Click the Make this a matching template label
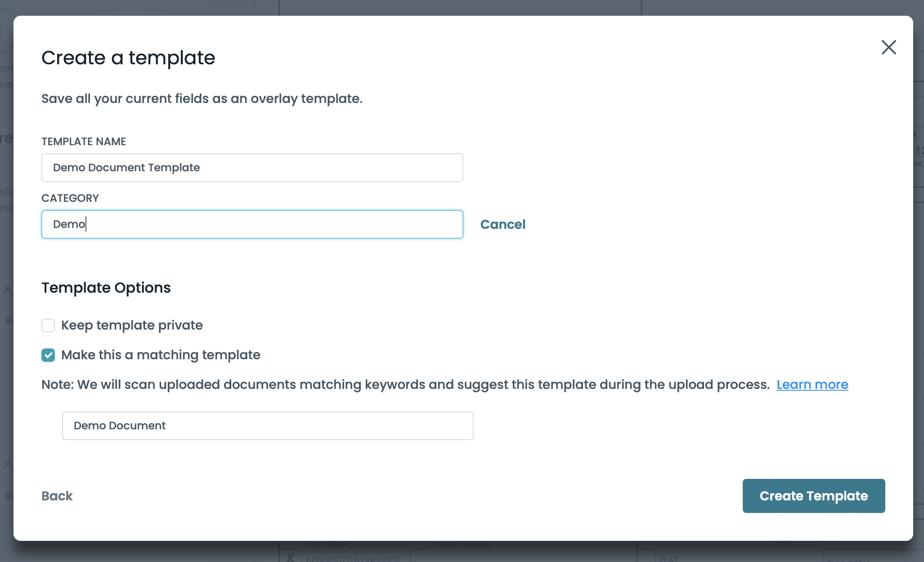Viewport: 924px width, 562px height. pyautogui.click(x=161, y=355)
